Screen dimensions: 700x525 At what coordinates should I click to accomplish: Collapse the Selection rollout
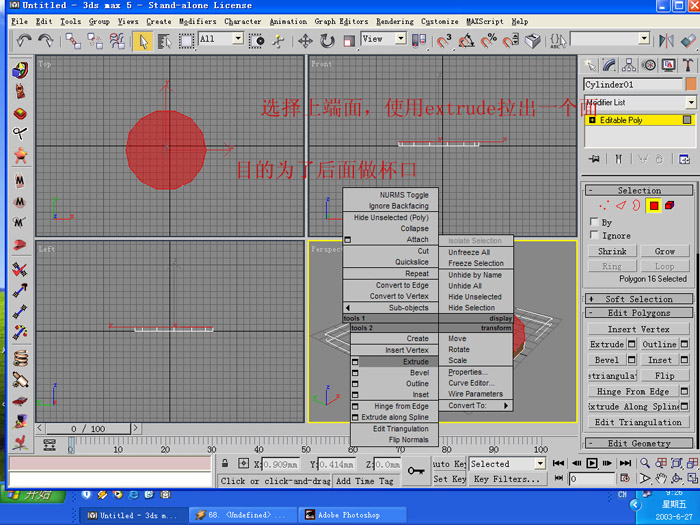(639, 191)
